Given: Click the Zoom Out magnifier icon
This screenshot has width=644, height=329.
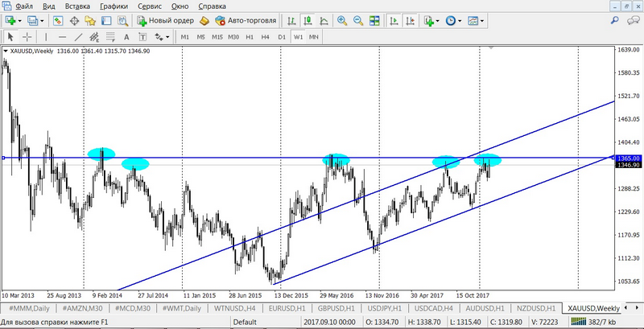Looking at the screenshot, I should pyautogui.click(x=357, y=20).
